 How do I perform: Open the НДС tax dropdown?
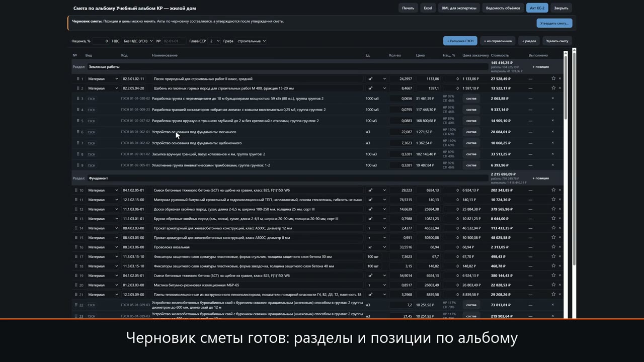pos(138,41)
